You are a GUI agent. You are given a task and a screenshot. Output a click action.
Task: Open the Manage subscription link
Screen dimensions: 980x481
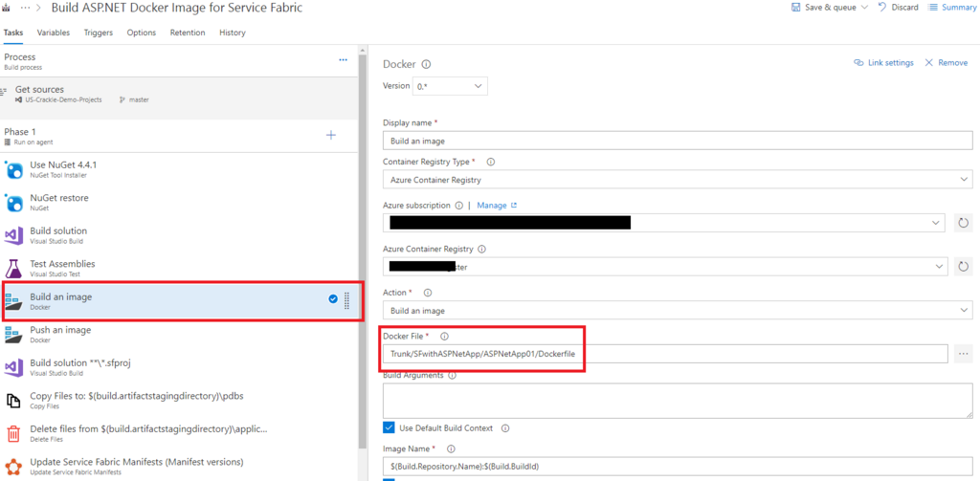click(497, 205)
